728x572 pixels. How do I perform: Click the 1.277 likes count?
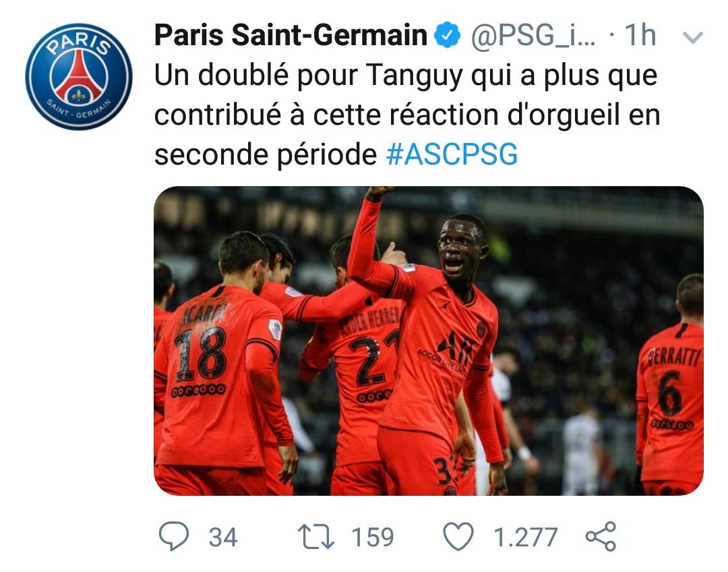(x=525, y=537)
